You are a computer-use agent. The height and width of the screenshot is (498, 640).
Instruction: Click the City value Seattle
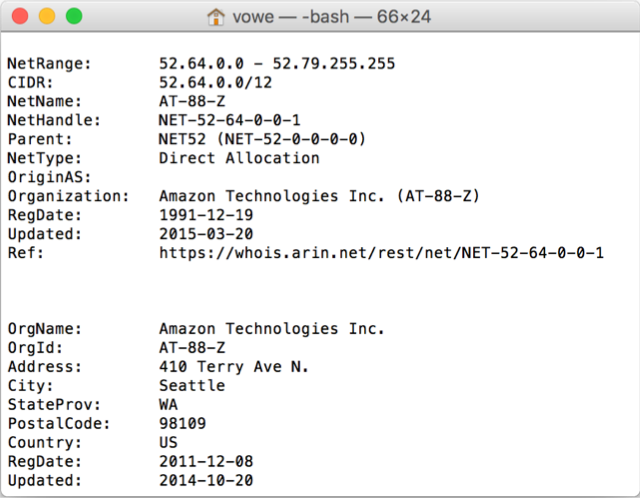click(x=192, y=385)
